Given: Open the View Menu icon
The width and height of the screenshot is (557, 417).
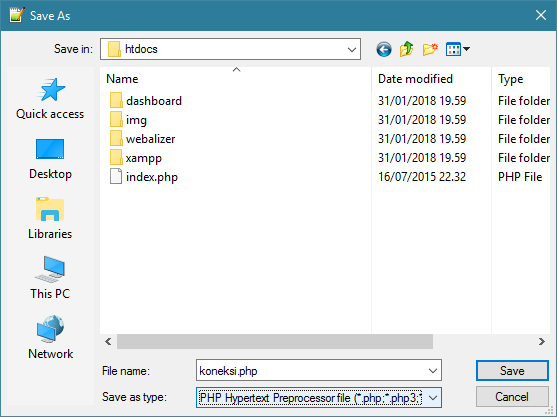Looking at the screenshot, I should pos(453,49).
